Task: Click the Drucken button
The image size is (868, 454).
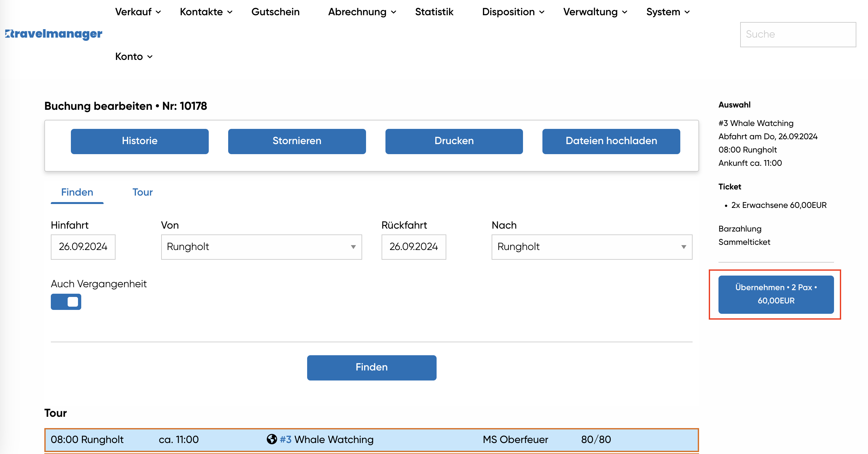Action: click(x=454, y=141)
